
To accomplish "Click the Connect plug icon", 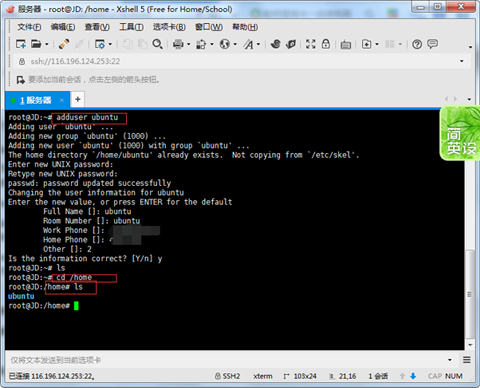I will 64,44.
